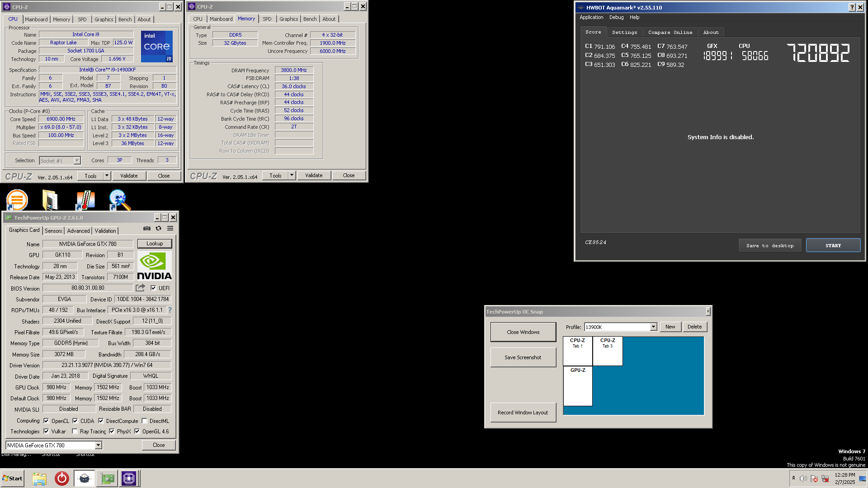Click the first CPU-Z window title icon
The width and height of the screenshot is (868, 488).
tap(7, 7)
